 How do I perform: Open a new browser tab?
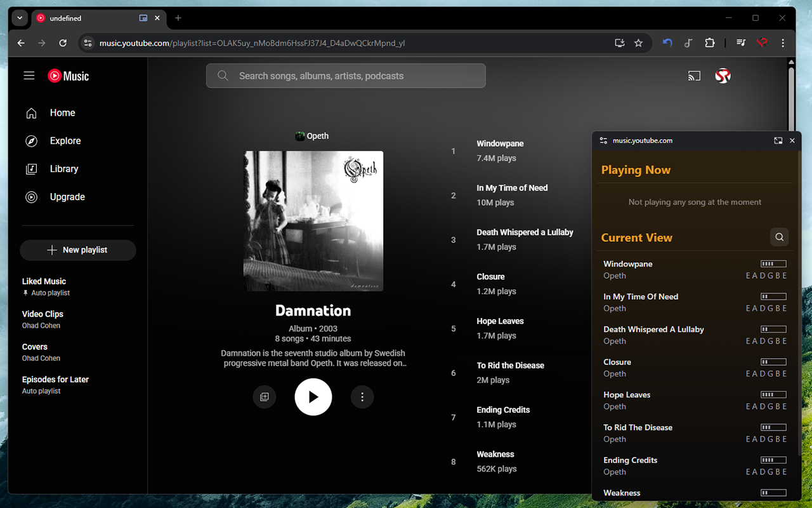(178, 18)
